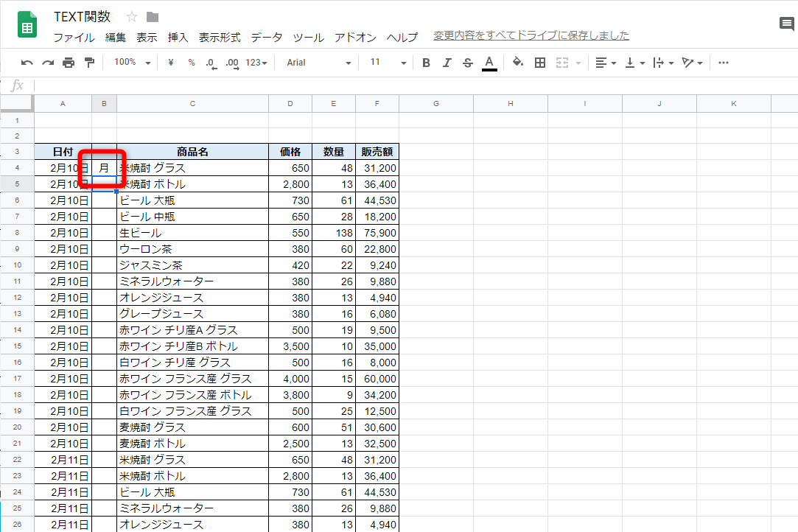Open the zoom level 100% dropdown

pyautogui.click(x=130, y=63)
